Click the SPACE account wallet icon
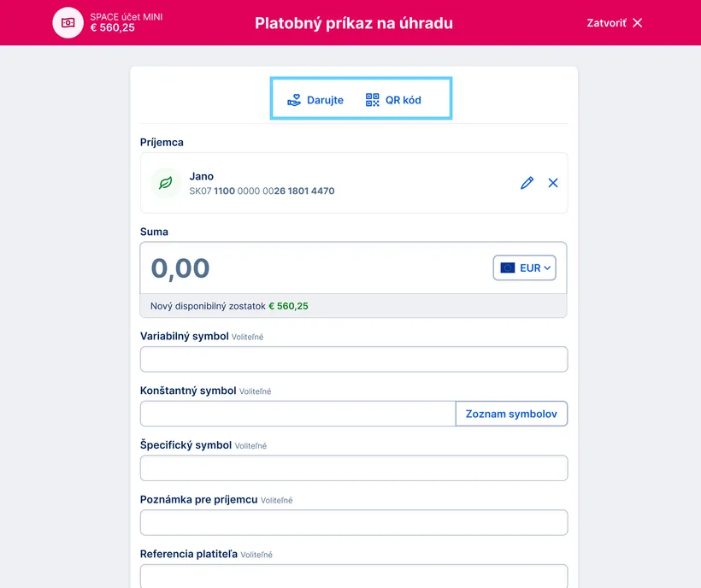701x588 pixels. pyautogui.click(x=68, y=22)
